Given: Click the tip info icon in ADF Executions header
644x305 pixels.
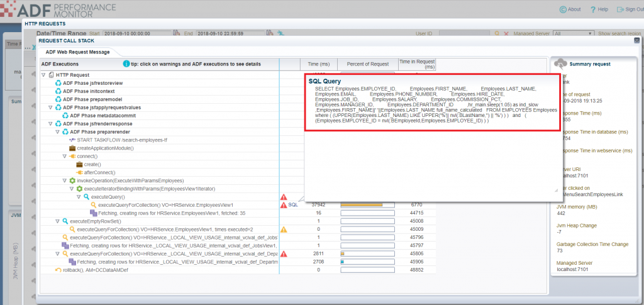Looking at the screenshot, I should [126, 64].
